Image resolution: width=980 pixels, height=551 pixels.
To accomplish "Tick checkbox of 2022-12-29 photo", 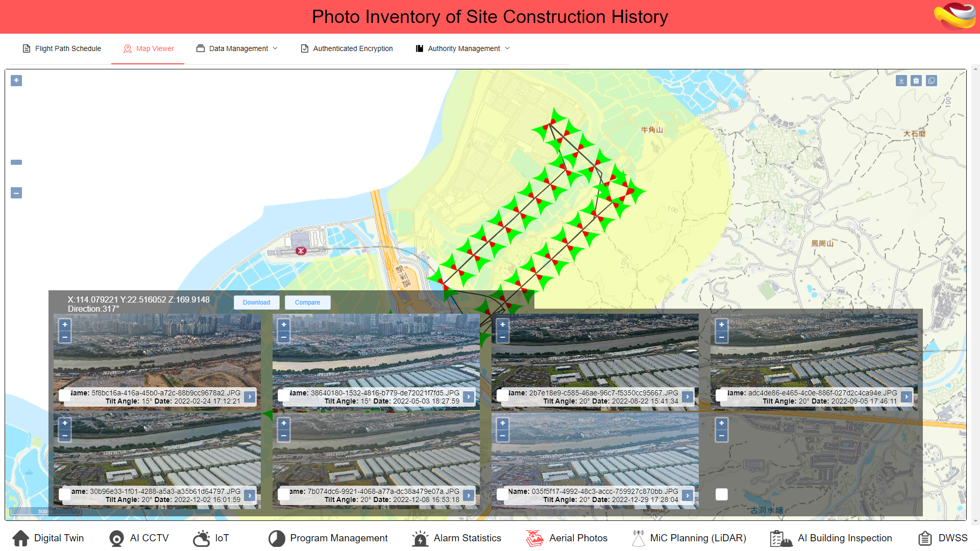I will pyautogui.click(x=502, y=494).
